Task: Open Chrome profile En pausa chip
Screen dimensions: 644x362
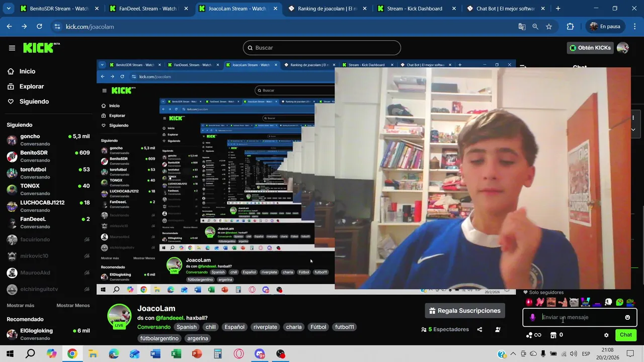Action: coord(605,27)
